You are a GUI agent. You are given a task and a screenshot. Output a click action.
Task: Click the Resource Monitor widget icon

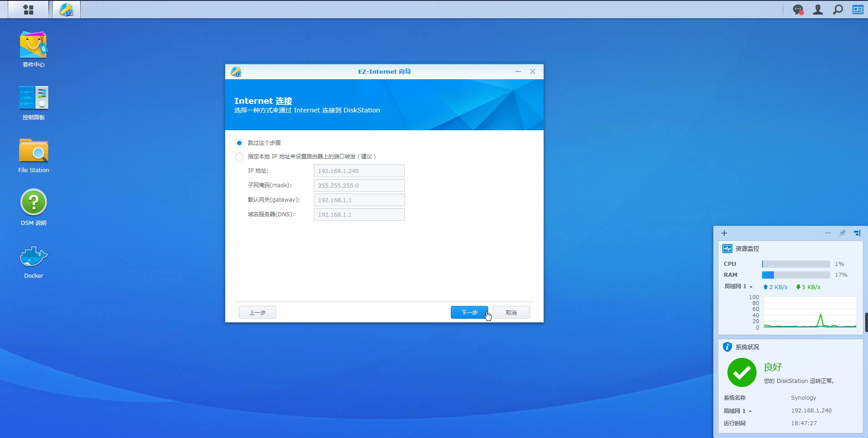pyautogui.click(x=727, y=249)
